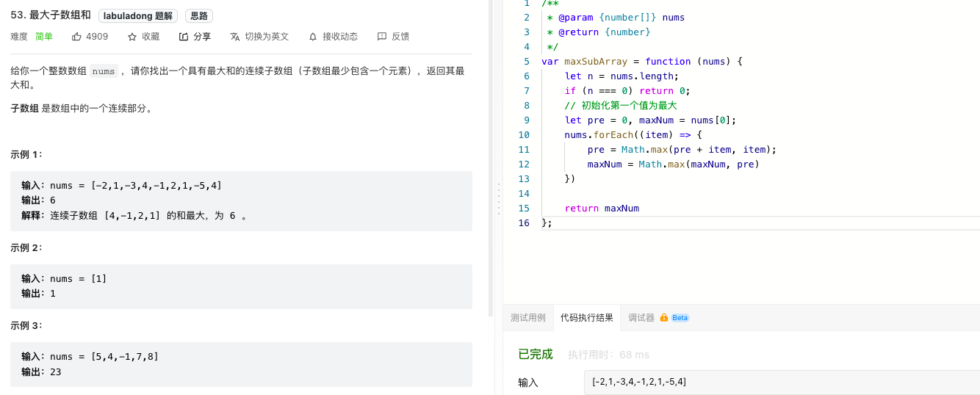
Task: Click the 示例 3 heading
Action: click(x=26, y=325)
